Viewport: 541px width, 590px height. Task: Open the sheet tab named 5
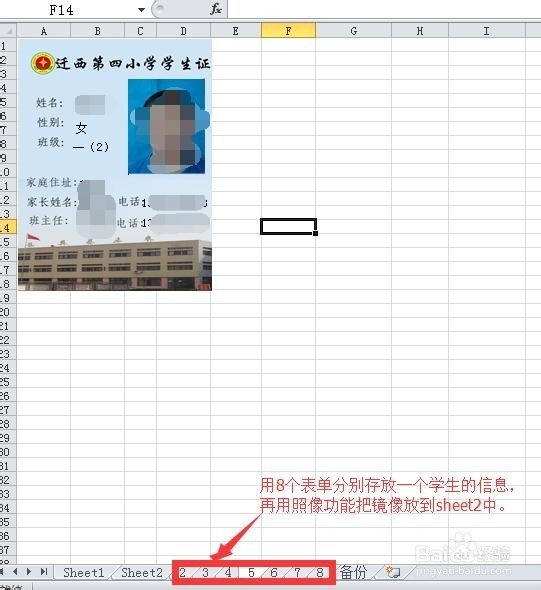click(x=251, y=573)
